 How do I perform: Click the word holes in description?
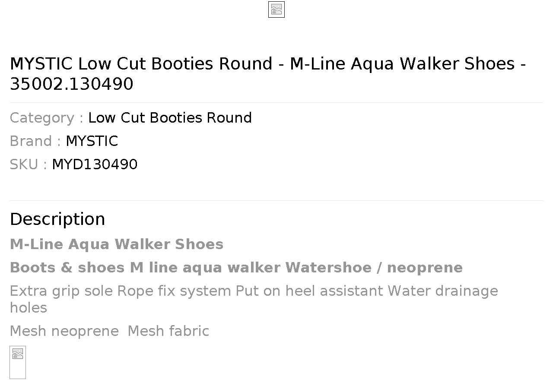tap(28, 308)
